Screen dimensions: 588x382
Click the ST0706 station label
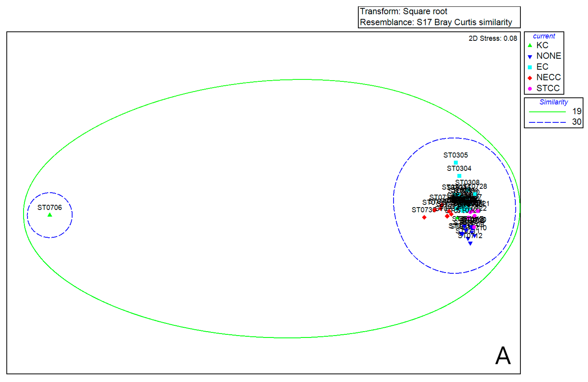click(49, 208)
